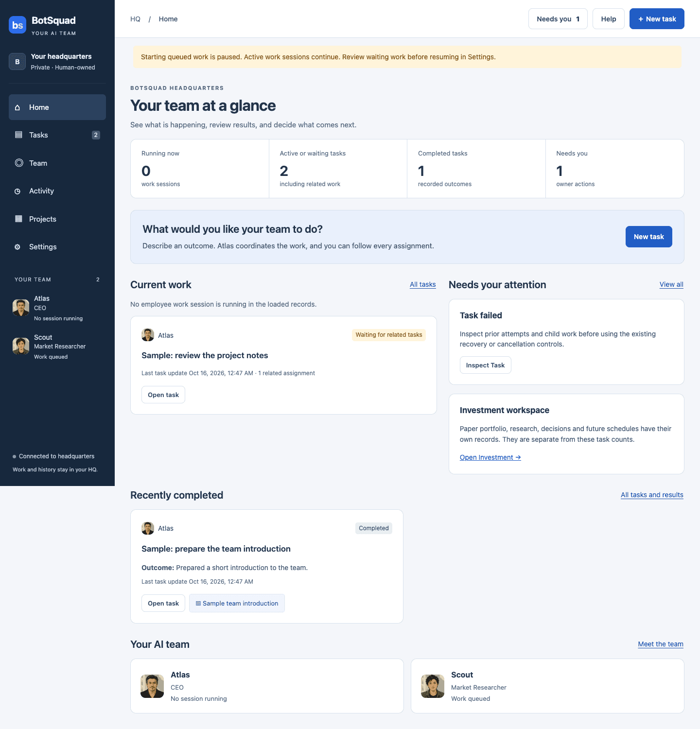Click the Completed tasks 1 stat tile
The image size is (700, 729).
point(476,169)
